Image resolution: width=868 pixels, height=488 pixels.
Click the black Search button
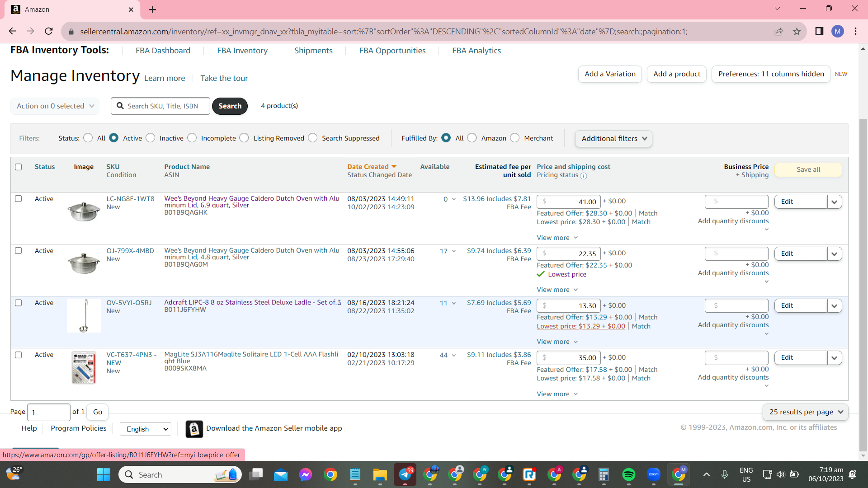point(230,106)
